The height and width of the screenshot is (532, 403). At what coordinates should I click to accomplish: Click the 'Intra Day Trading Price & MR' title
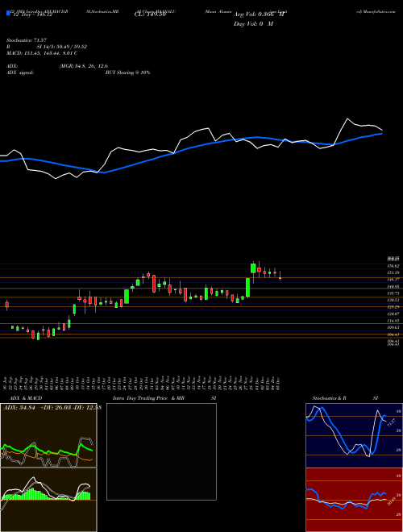pos(148,398)
